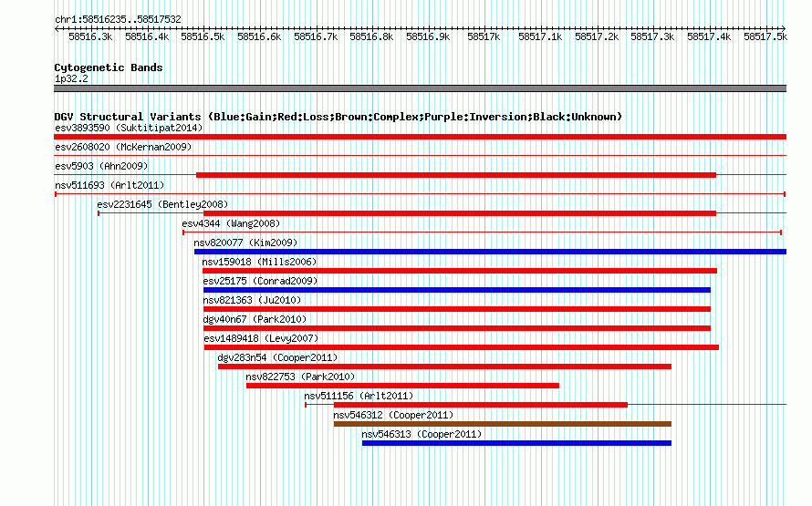The width and height of the screenshot is (812, 506).
Task: Open the esv3893590 (Suktitipat2014) variant label
Action: [129, 128]
